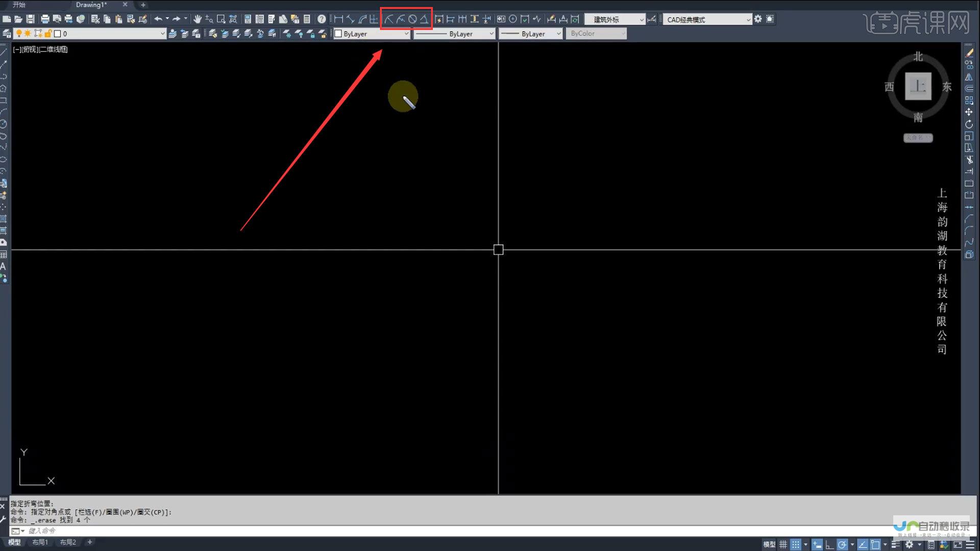
Task: Click the Copy icon in the standard toolbar
Action: (x=107, y=19)
